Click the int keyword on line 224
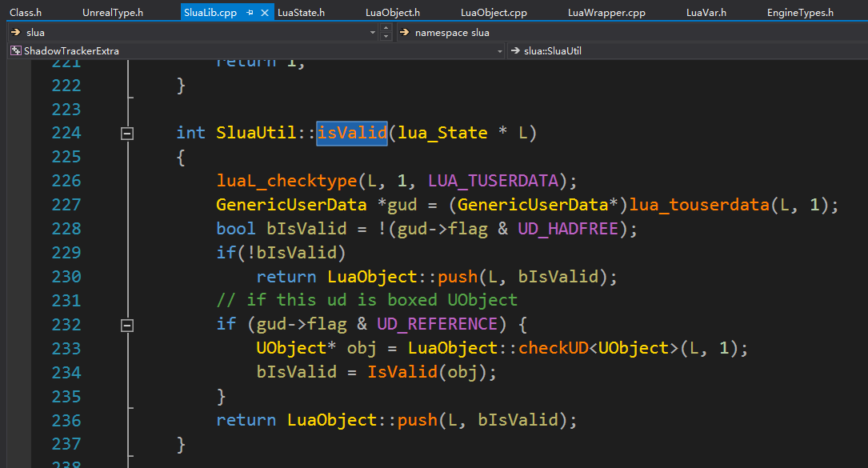 pos(191,133)
